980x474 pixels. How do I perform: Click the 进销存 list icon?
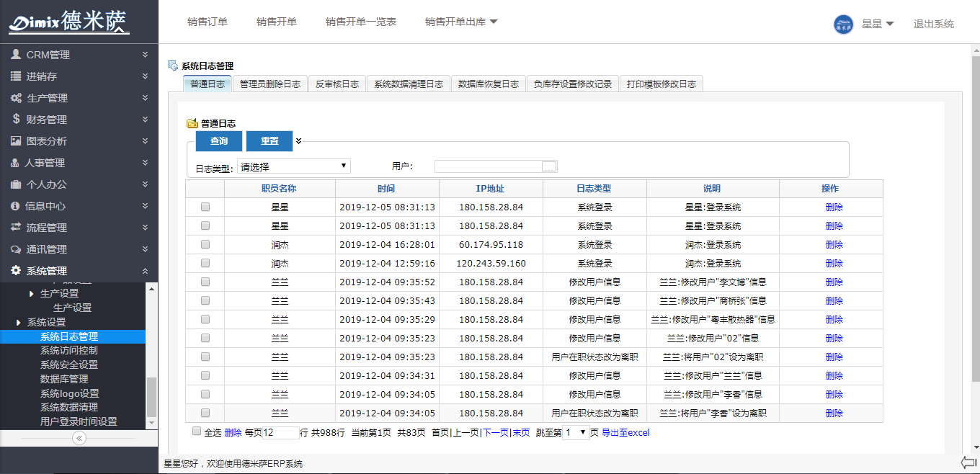click(x=16, y=76)
